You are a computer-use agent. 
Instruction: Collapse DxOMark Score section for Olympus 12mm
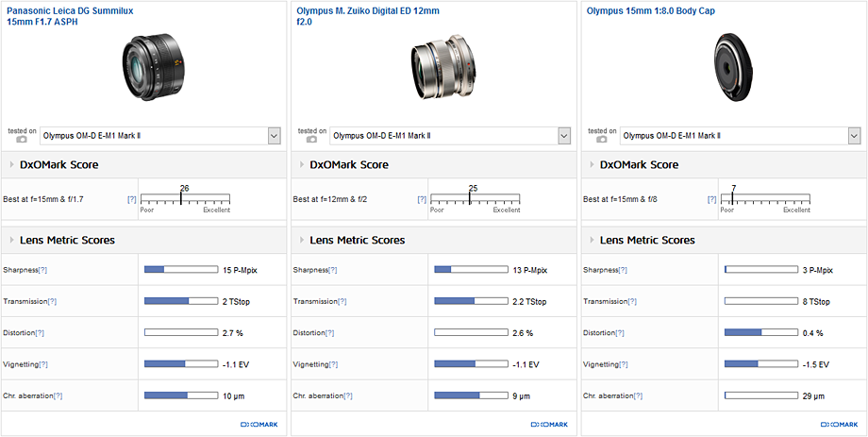point(303,164)
